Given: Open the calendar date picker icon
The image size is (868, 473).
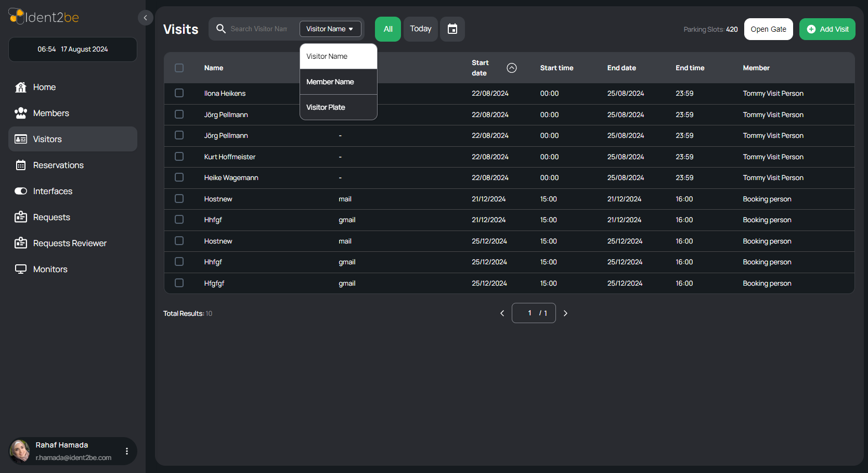Looking at the screenshot, I should click(452, 29).
